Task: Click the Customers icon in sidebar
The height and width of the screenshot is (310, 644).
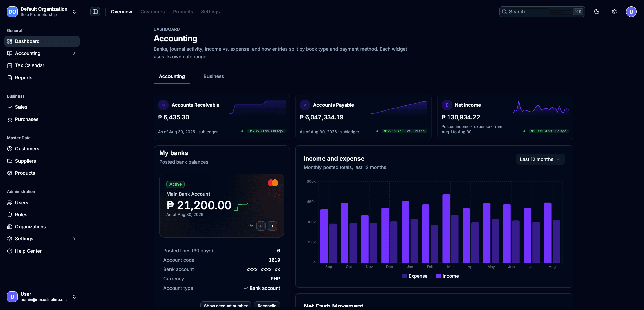Action: coord(10,149)
